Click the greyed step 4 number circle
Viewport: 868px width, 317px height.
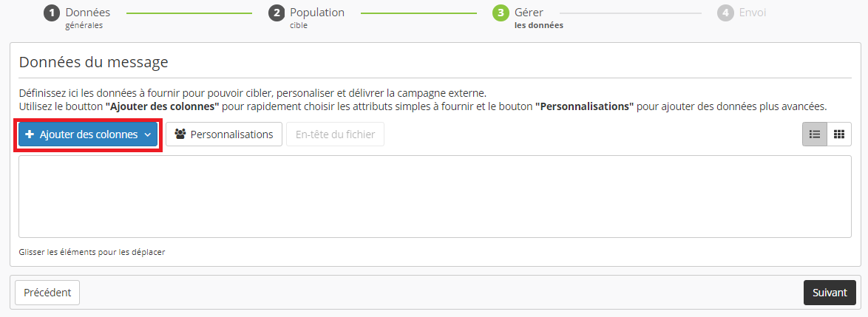725,13
